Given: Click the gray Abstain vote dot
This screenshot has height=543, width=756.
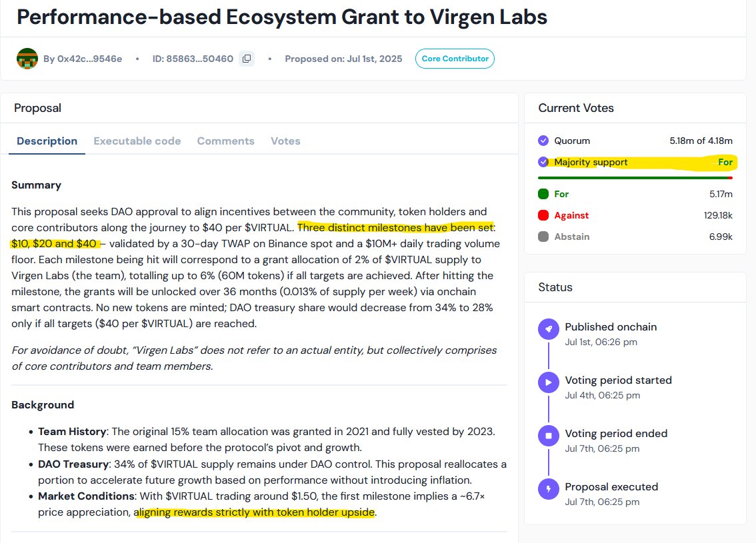Looking at the screenshot, I should (543, 237).
